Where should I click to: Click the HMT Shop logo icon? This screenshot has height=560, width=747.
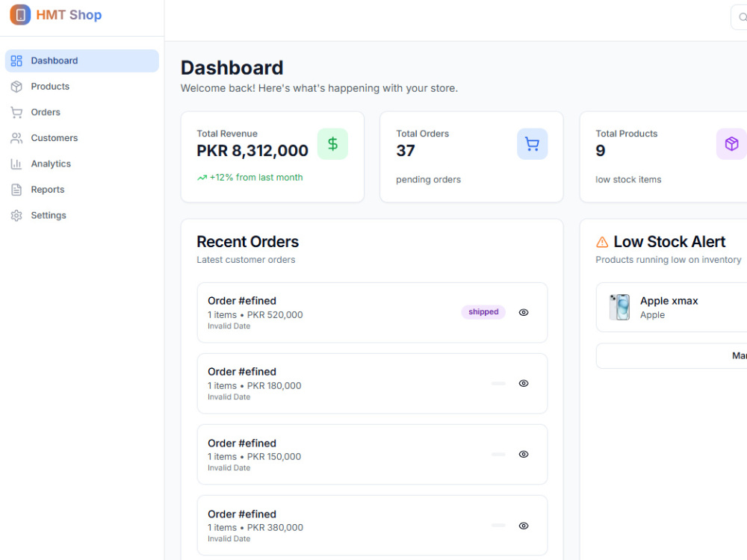(20, 15)
